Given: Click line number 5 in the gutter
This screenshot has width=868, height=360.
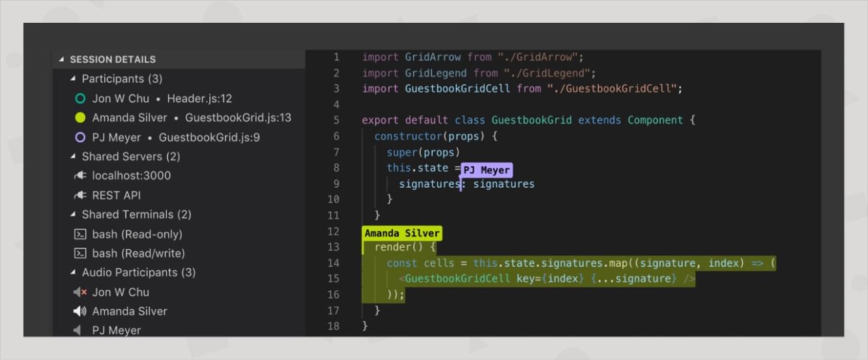Looking at the screenshot, I should tap(336, 121).
